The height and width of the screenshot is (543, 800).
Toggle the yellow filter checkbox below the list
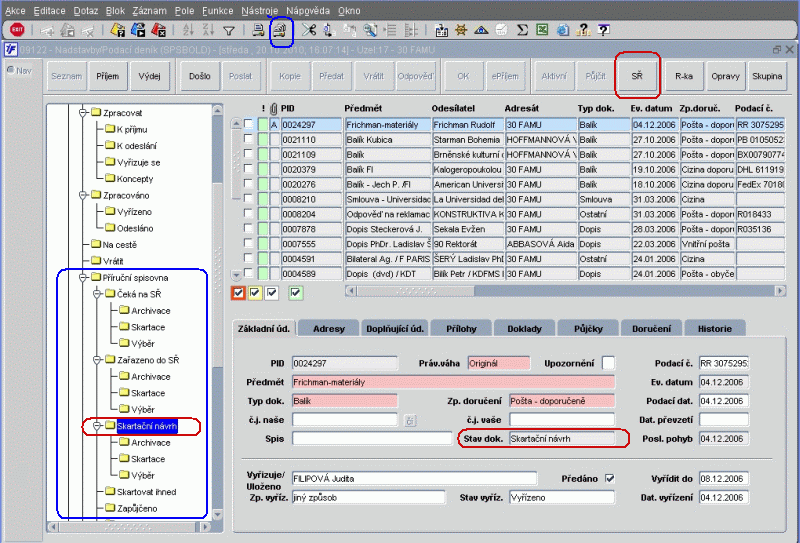pyautogui.click(x=255, y=293)
